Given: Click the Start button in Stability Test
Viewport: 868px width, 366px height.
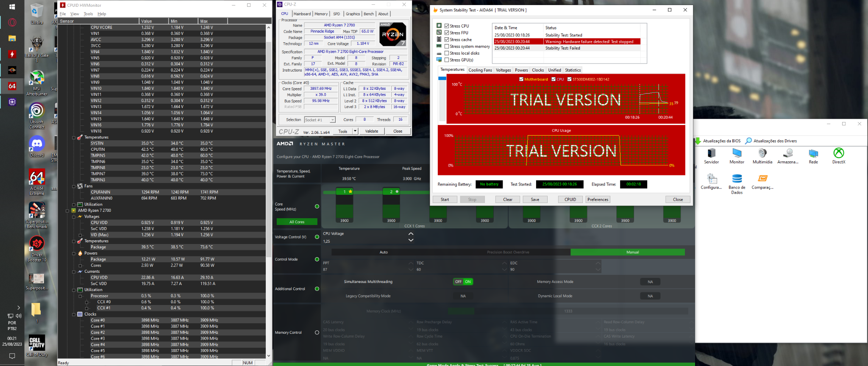Looking at the screenshot, I should click(x=445, y=200).
